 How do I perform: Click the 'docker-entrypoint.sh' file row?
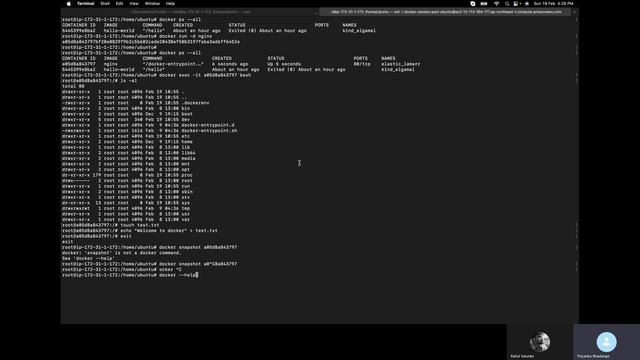[x=149, y=131]
